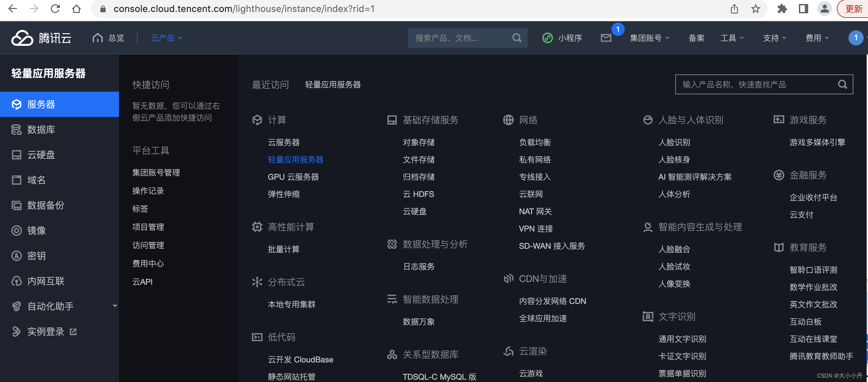
Task: Open 小程序 mini program icon
Action: coord(547,38)
